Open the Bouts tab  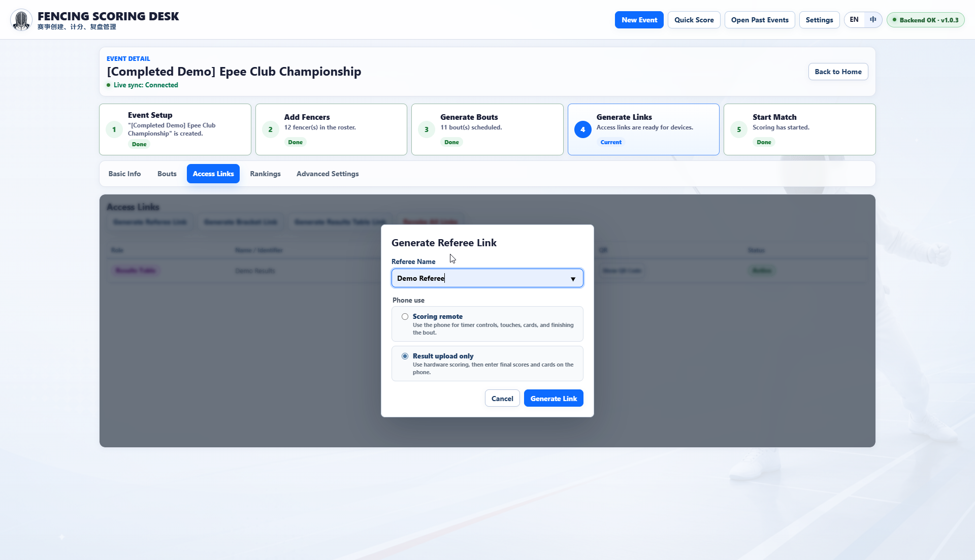point(167,174)
